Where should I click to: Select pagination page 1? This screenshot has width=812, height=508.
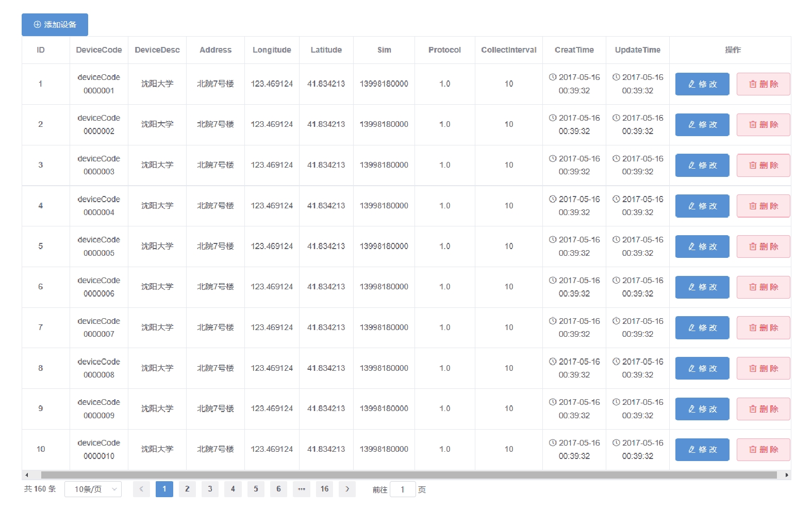coord(164,489)
